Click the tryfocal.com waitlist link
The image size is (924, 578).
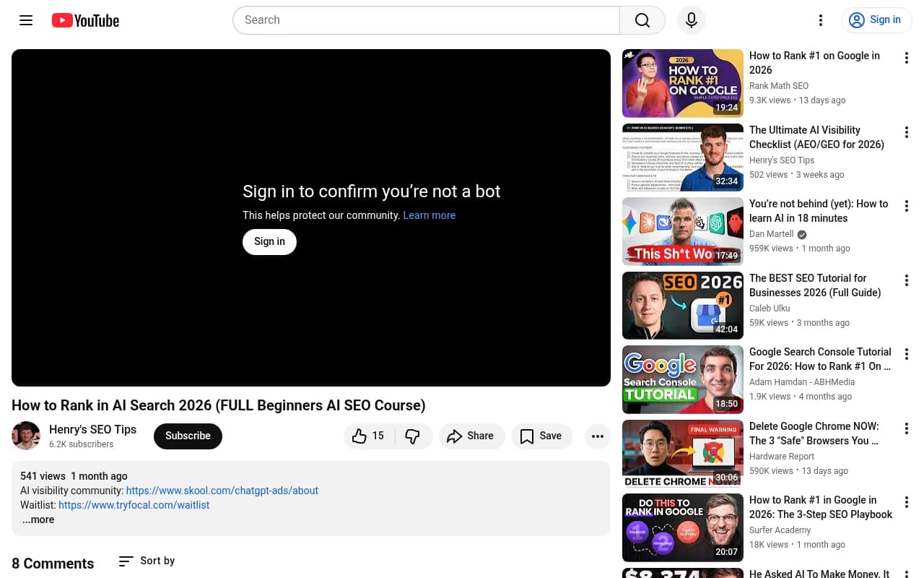(134, 505)
